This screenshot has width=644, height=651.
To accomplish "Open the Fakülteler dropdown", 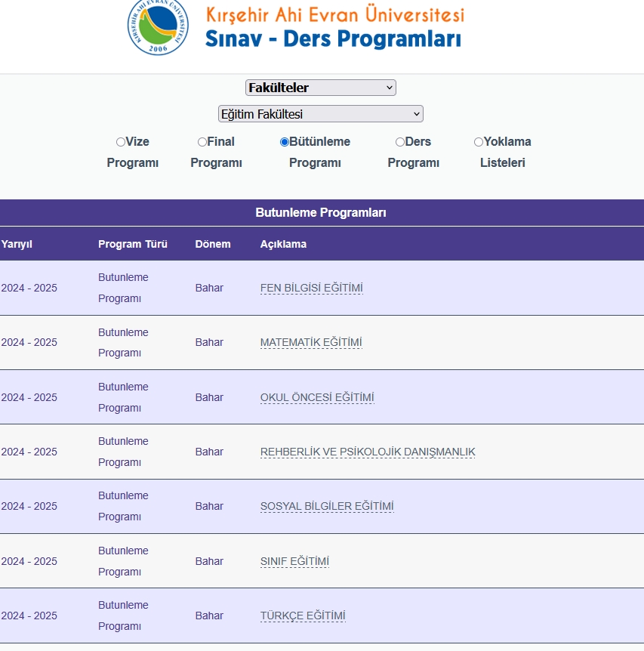I will pos(321,88).
